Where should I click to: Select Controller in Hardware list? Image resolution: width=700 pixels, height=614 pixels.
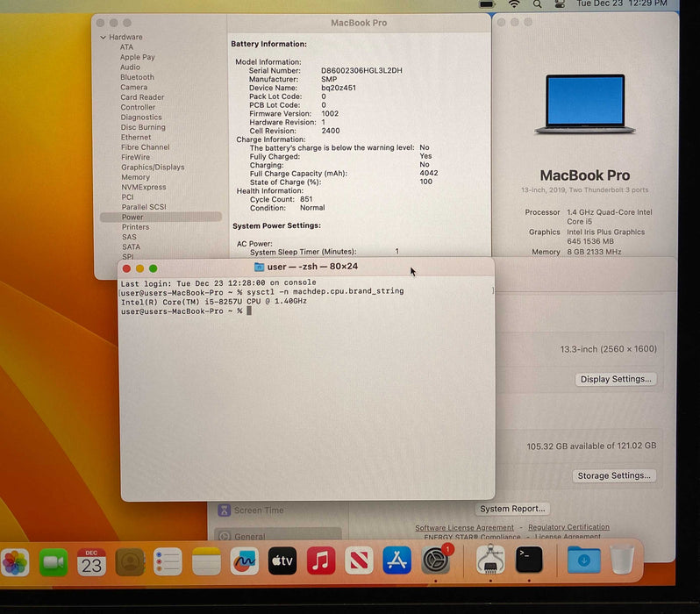click(138, 107)
